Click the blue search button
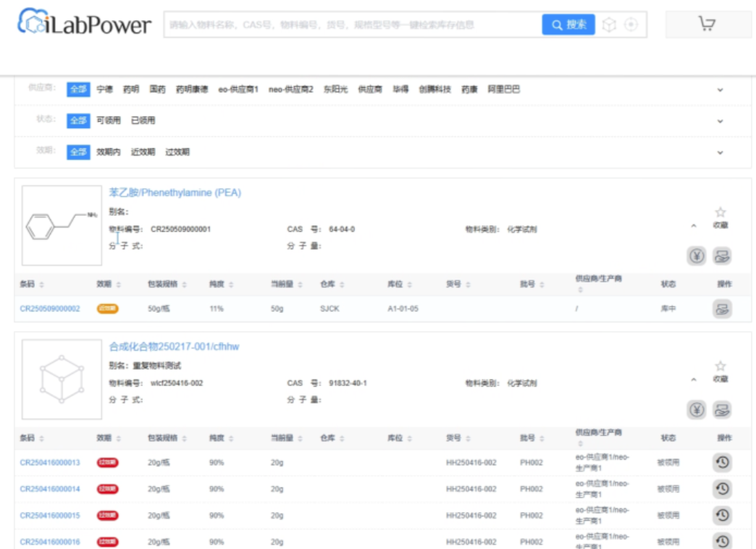The image size is (756, 549). [x=568, y=25]
